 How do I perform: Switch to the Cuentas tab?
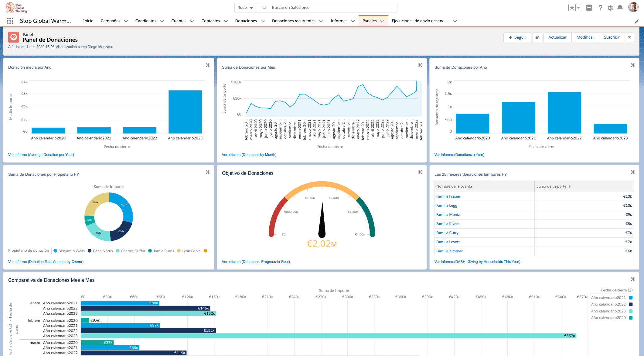[179, 21]
